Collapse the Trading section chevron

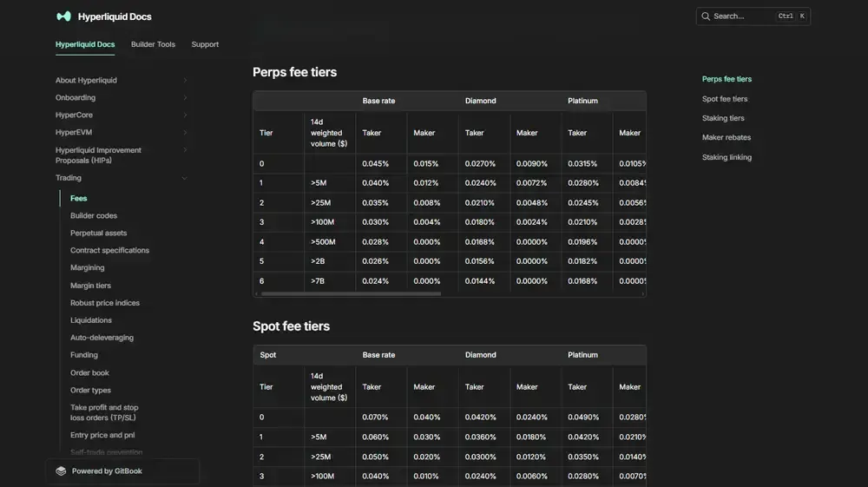[185, 178]
